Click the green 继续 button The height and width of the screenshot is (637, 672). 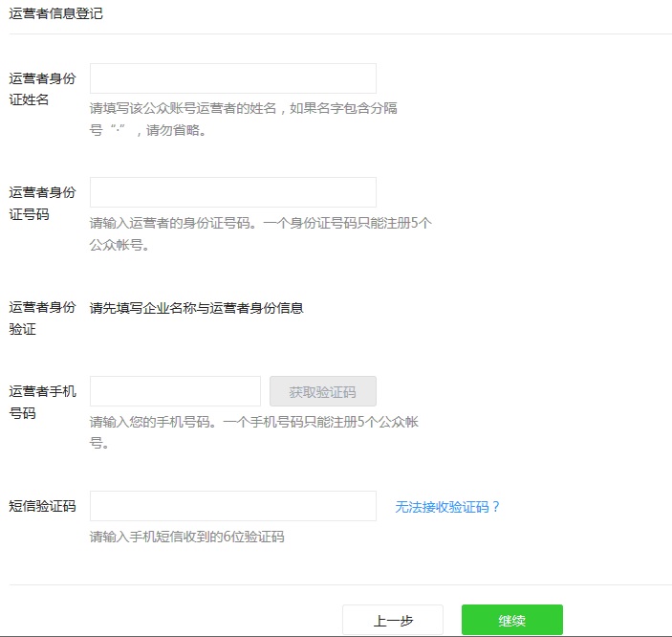[511, 621]
